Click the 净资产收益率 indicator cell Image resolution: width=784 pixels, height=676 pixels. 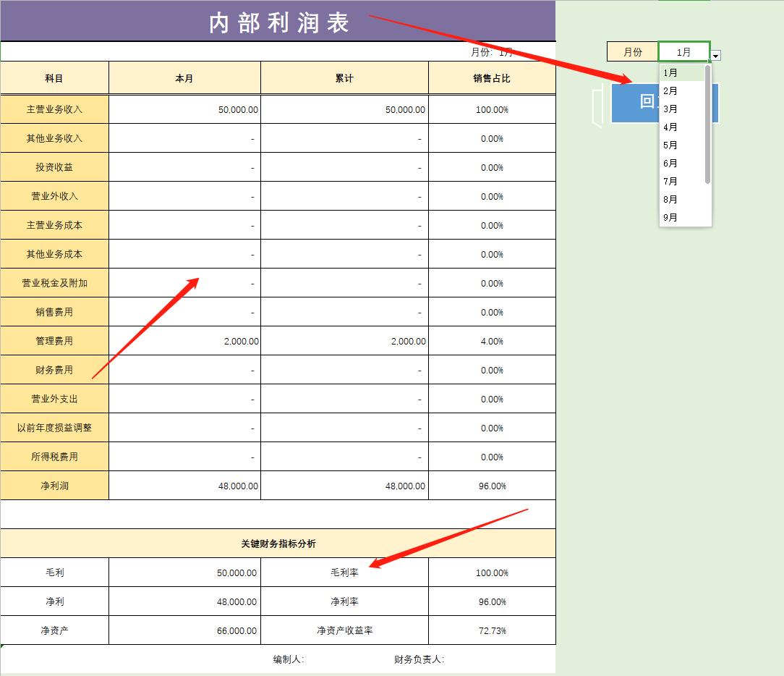click(345, 630)
